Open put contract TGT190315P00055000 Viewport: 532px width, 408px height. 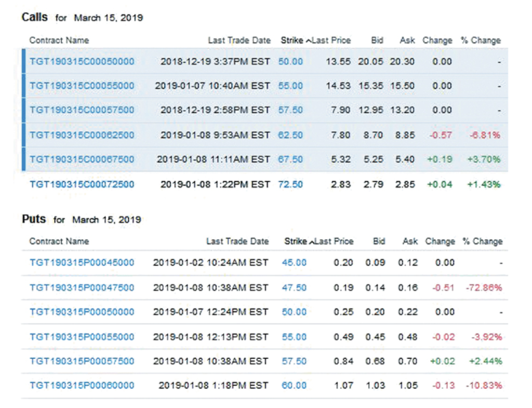82,337
